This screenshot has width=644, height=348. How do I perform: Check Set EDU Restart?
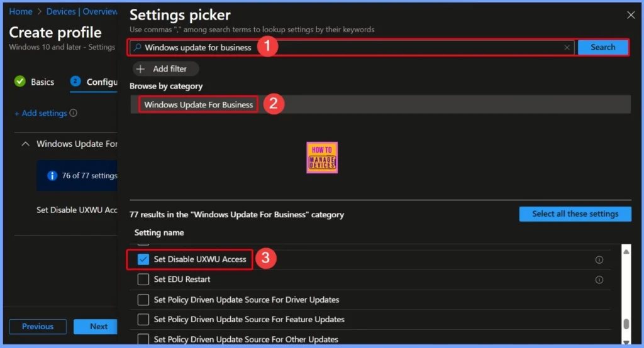click(143, 280)
